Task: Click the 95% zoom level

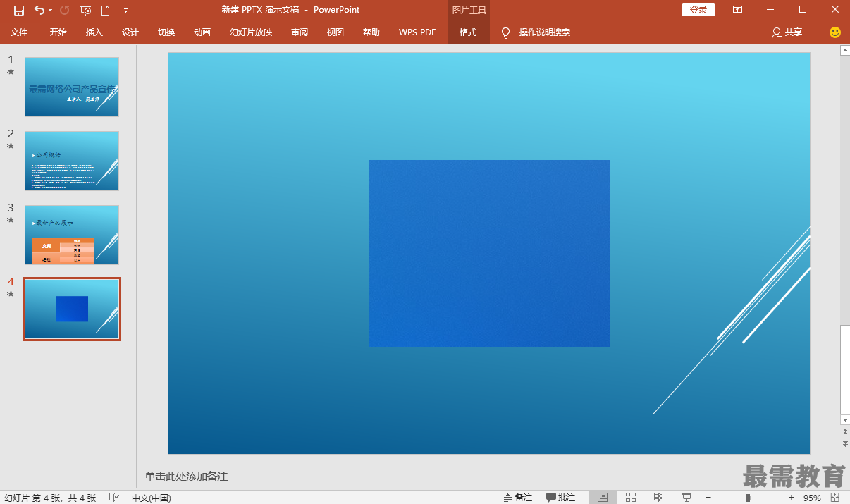Action: point(812,498)
